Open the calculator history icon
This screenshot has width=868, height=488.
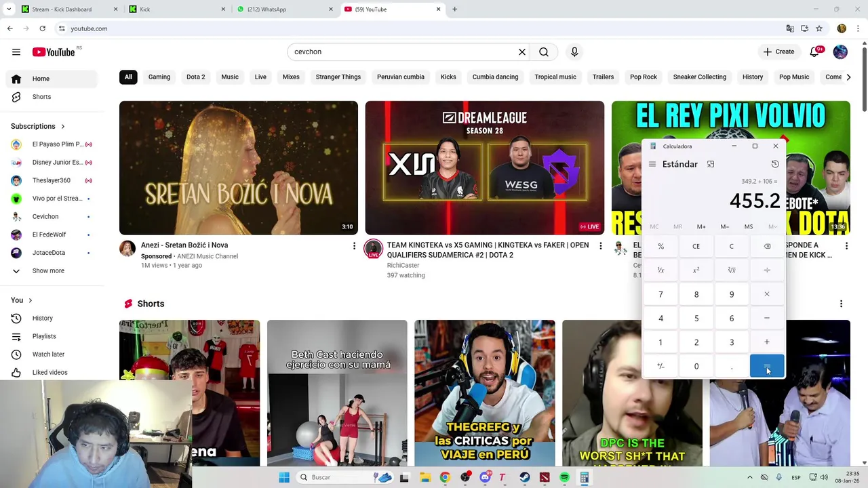click(x=775, y=164)
